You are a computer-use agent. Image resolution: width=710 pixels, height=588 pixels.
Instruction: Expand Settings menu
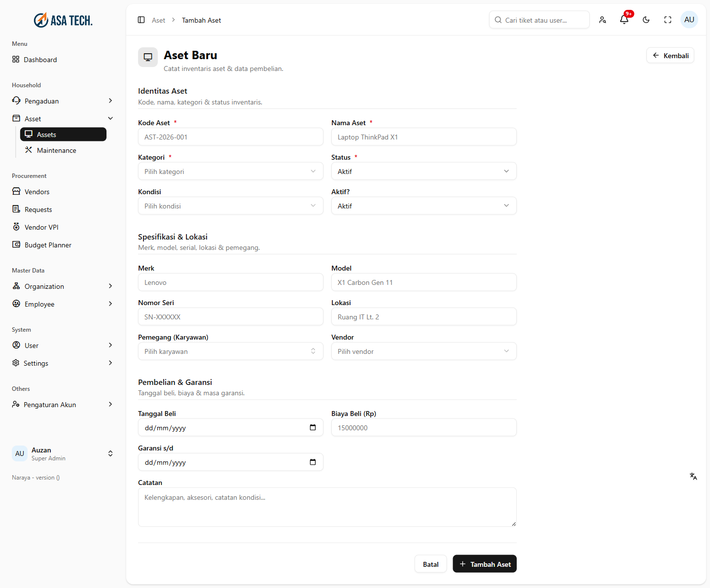pos(63,363)
